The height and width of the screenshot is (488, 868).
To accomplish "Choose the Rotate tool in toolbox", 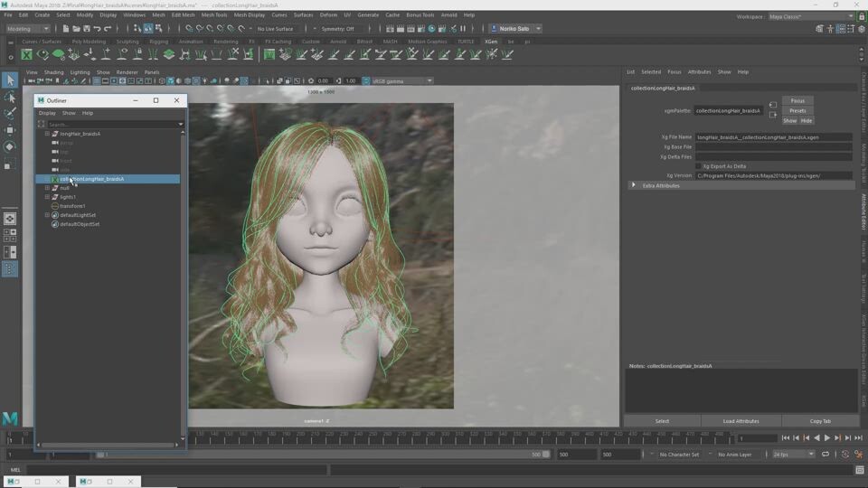I will point(10,147).
